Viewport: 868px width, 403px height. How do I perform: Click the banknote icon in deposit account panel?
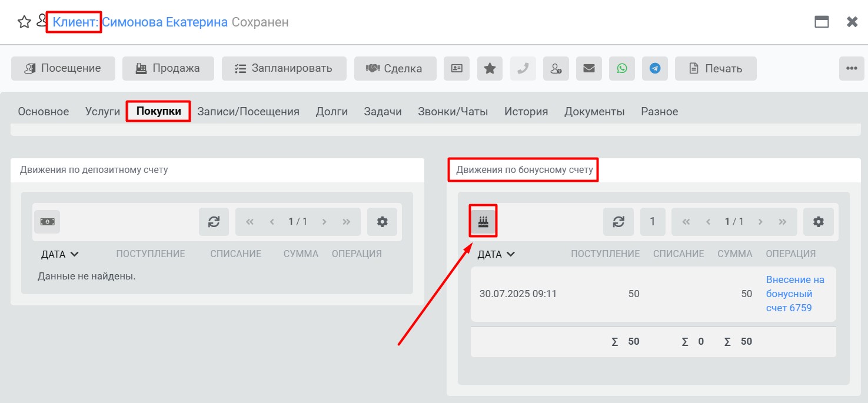(x=47, y=222)
